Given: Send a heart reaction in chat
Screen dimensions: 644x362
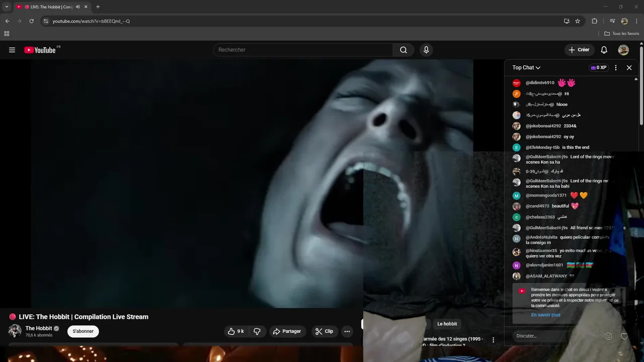Looking at the screenshot, I should tap(624, 336).
